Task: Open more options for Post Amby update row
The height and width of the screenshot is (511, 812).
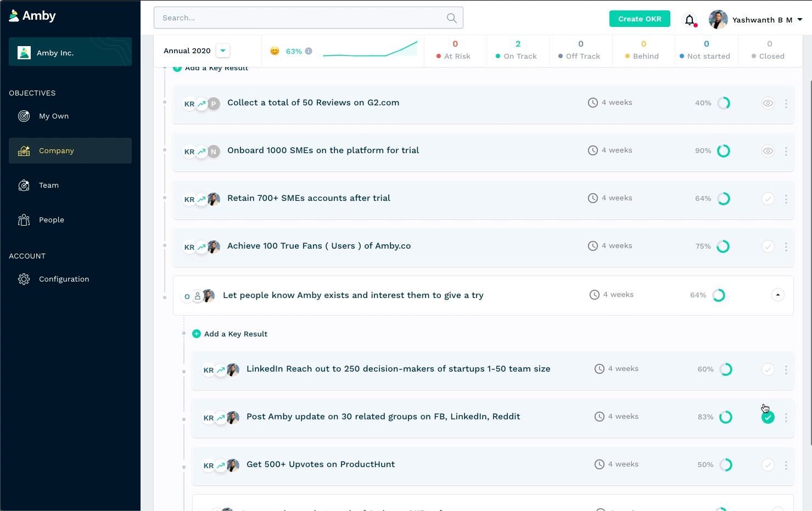Action: pos(786,417)
